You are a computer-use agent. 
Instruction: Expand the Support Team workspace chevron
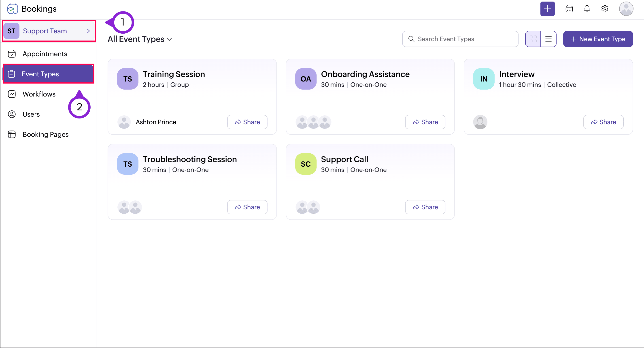click(x=88, y=31)
